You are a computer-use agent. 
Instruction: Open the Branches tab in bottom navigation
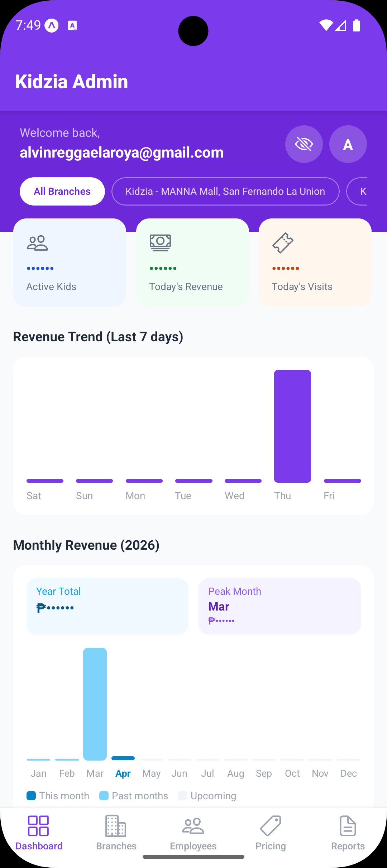coord(116,833)
